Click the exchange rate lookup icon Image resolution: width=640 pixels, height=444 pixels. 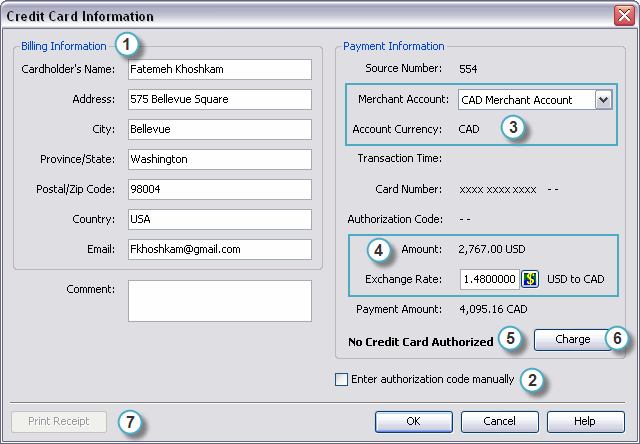(x=531, y=279)
